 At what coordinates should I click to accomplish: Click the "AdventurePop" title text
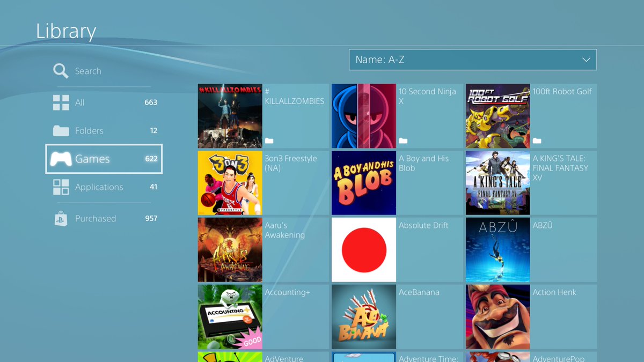tap(559, 358)
